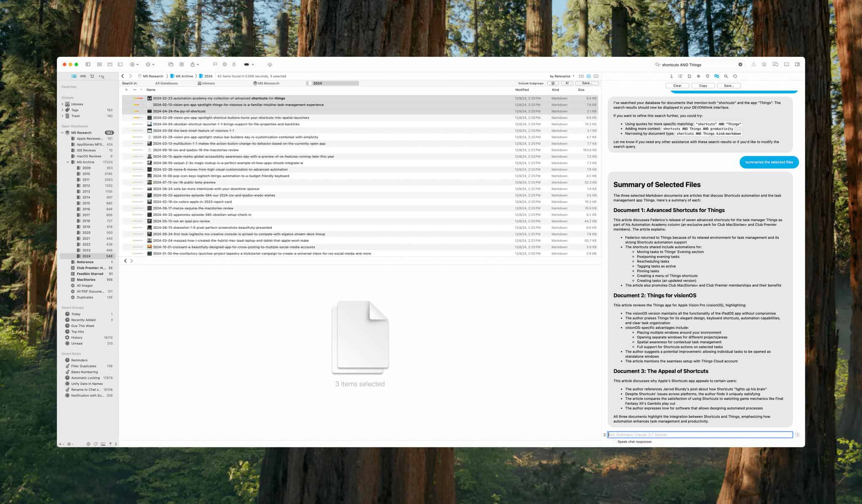Open the plus-circle new item dropdown

click(x=134, y=64)
